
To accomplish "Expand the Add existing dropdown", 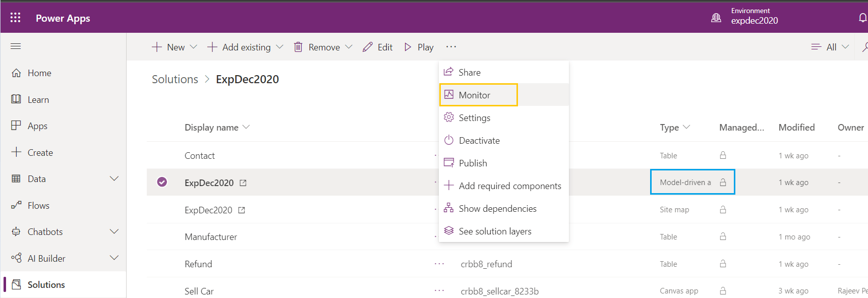I will coord(279,47).
